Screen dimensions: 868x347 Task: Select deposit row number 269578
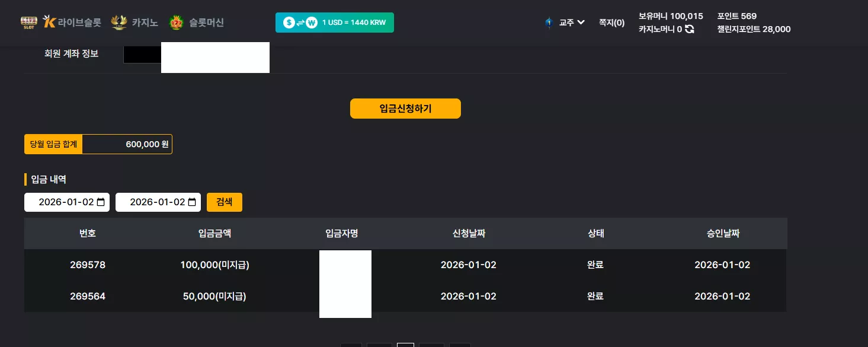click(x=405, y=265)
